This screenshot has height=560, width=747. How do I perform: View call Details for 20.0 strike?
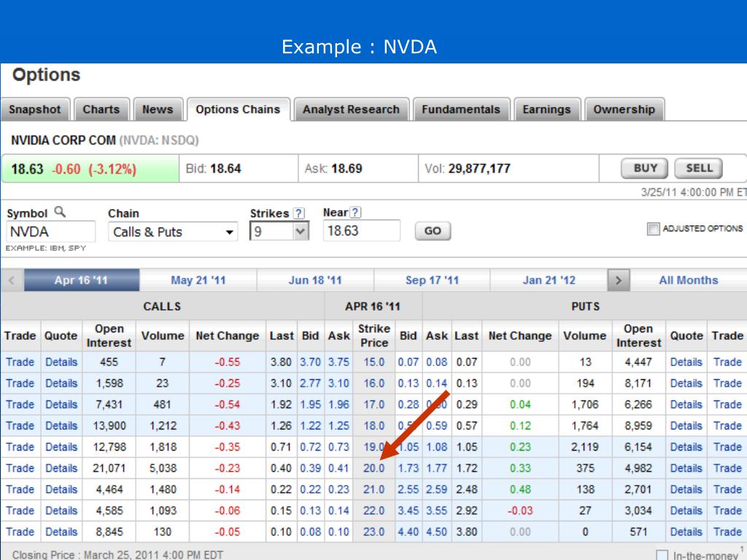point(61,468)
